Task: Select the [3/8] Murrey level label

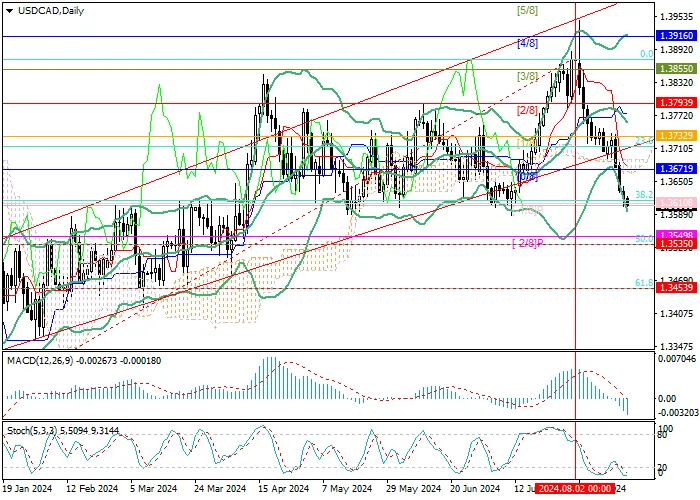Action: tap(527, 76)
